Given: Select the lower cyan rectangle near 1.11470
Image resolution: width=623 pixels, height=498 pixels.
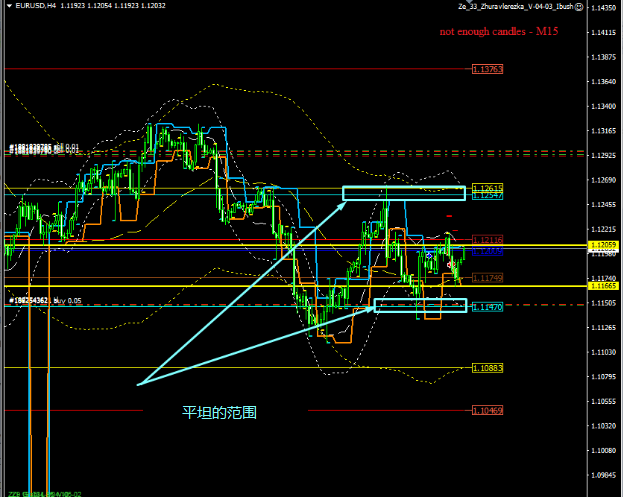Looking at the screenshot, I should coord(419,304).
